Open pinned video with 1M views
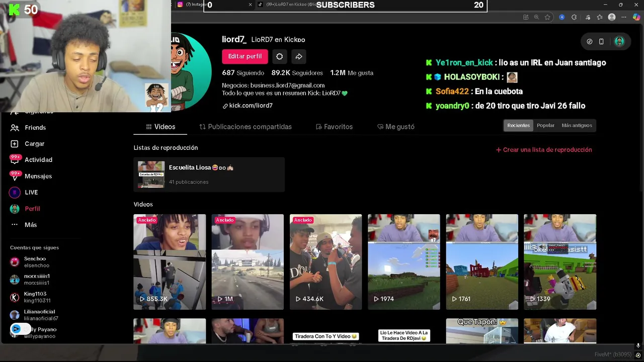This screenshot has height=362, width=644. pyautogui.click(x=248, y=262)
